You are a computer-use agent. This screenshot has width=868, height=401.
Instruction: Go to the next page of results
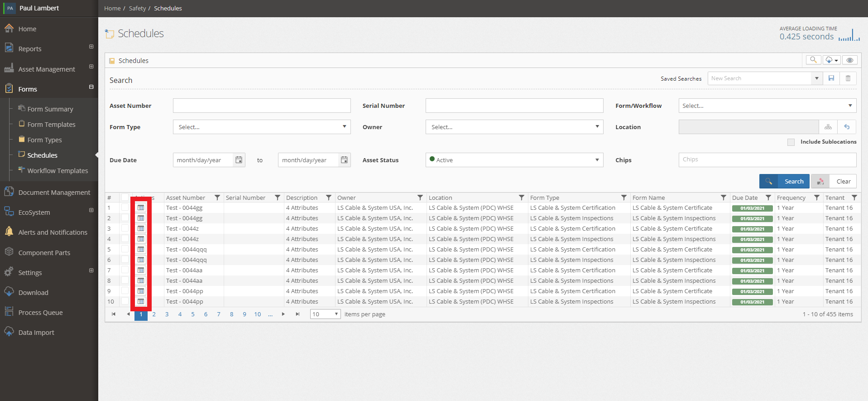(283, 314)
